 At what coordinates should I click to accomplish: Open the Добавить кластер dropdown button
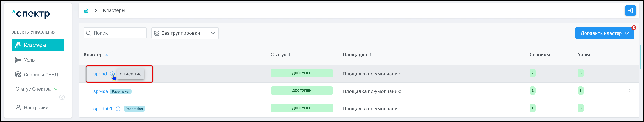tap(604, 33)
